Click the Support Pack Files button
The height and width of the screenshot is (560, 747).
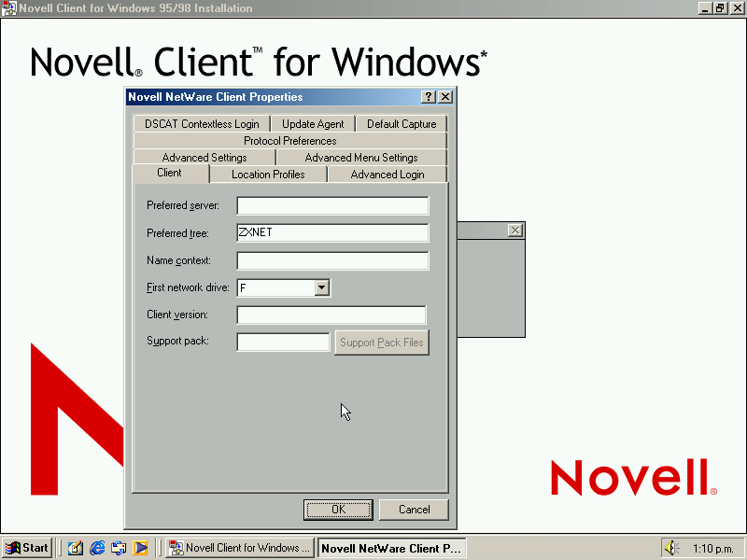click(x=382, y=343)
